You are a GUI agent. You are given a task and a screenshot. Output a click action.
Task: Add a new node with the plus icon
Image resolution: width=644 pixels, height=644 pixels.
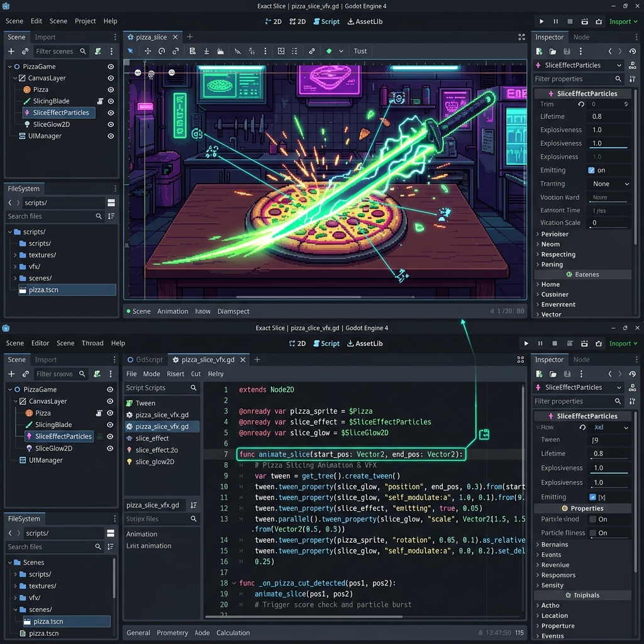point(10,50)
